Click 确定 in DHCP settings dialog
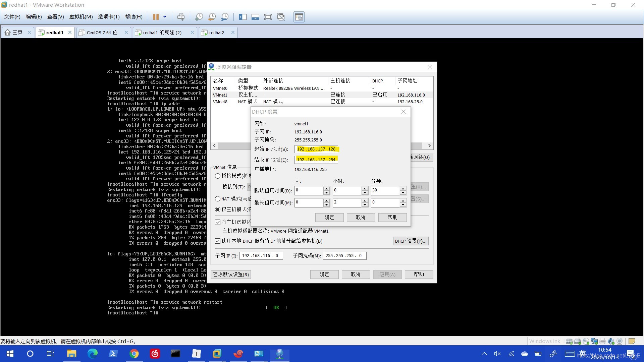The height and width of the screenshot is (362, 644). coord(329,218)
